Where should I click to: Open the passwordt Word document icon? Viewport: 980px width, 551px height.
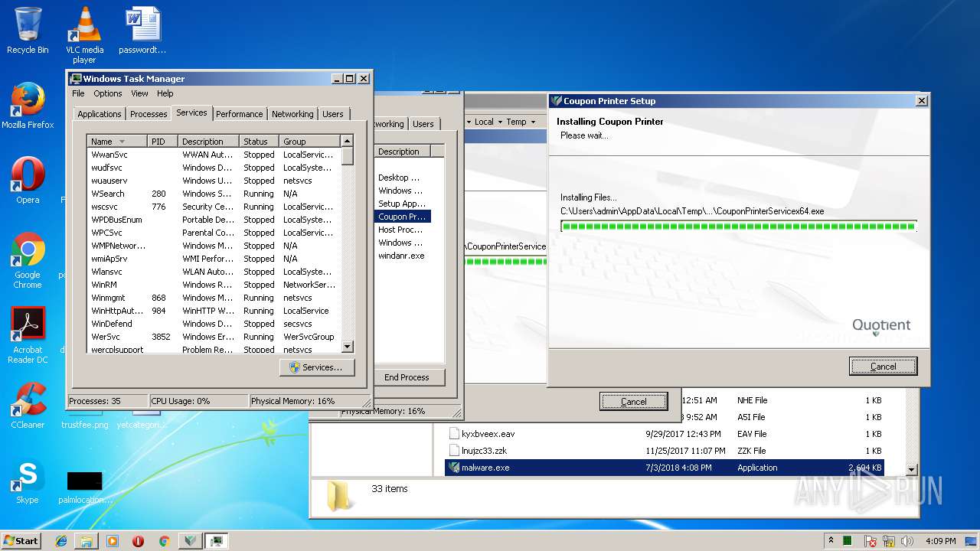(142, 31)
